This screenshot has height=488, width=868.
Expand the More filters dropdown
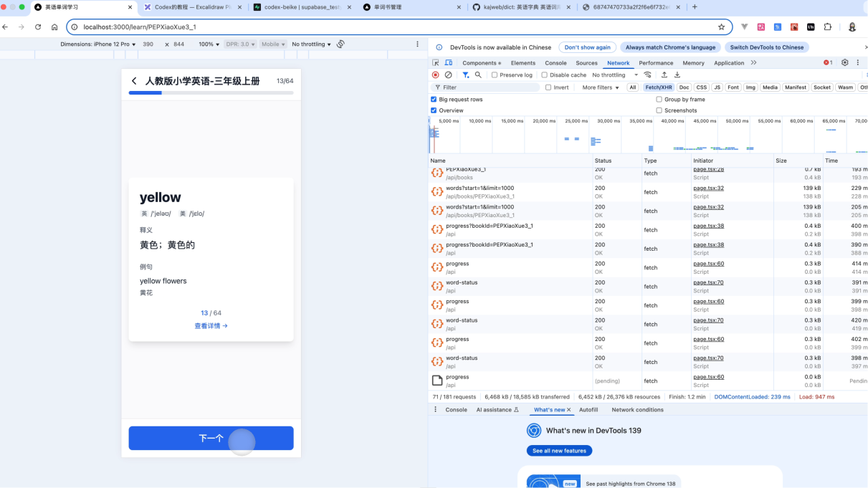[601, 87]
